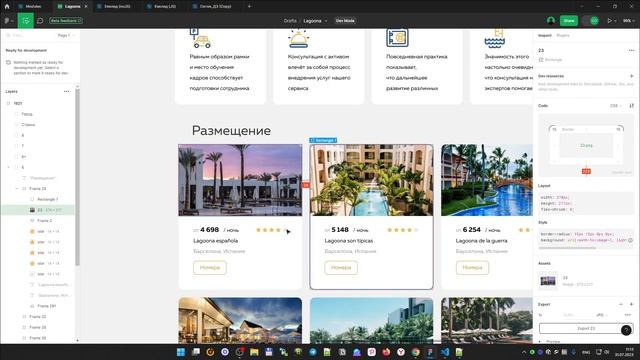This screenshot has width=640, height=360.
Task: Select the Frame 2 layer
Action: pyautogui.click(x=44, y=220)
